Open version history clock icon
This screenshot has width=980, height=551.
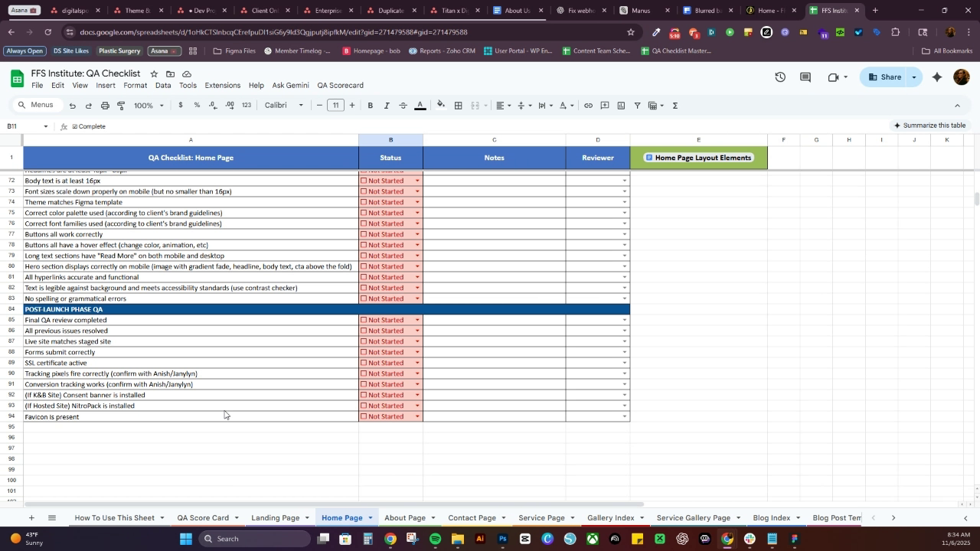(780, 77)
